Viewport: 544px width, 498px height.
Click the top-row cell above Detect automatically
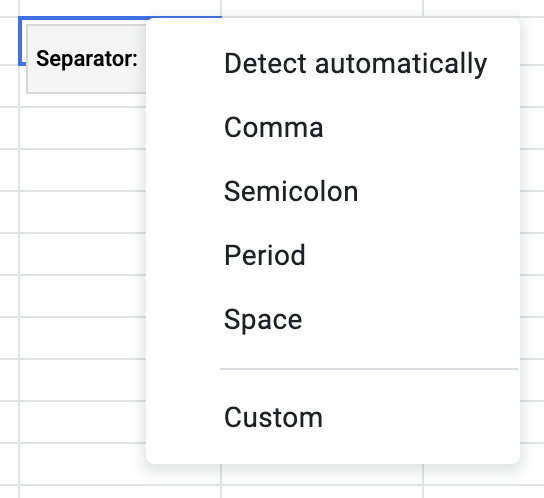[322, 8]
